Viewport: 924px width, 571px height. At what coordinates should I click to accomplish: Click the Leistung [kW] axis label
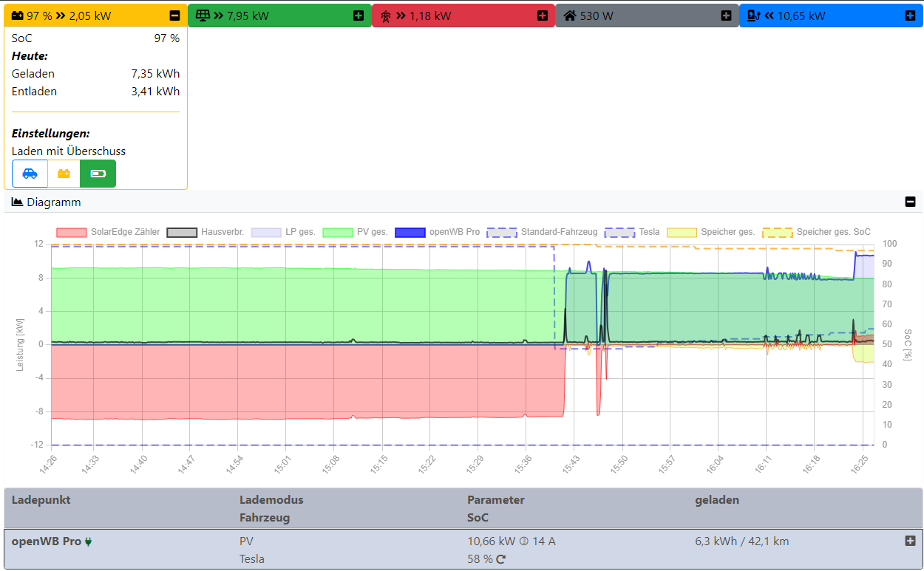(x=21, y=344)
